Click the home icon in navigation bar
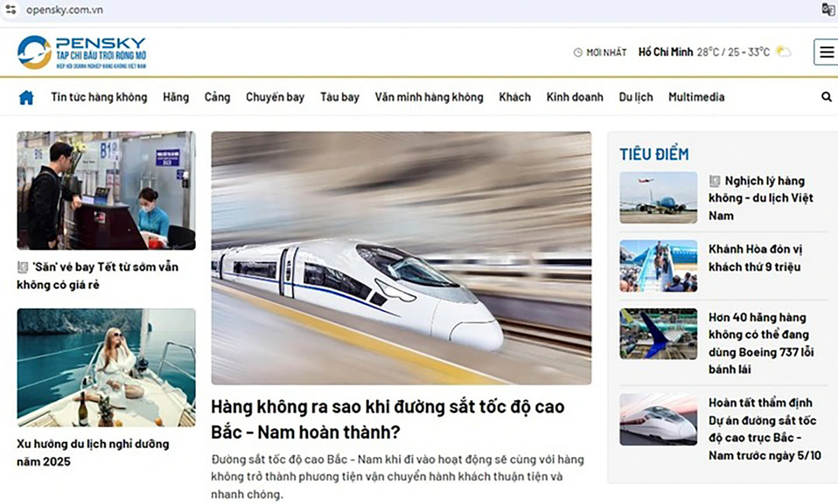Viewport: 838px width, 504px height. pyautogui.click(x=26, y=98)
